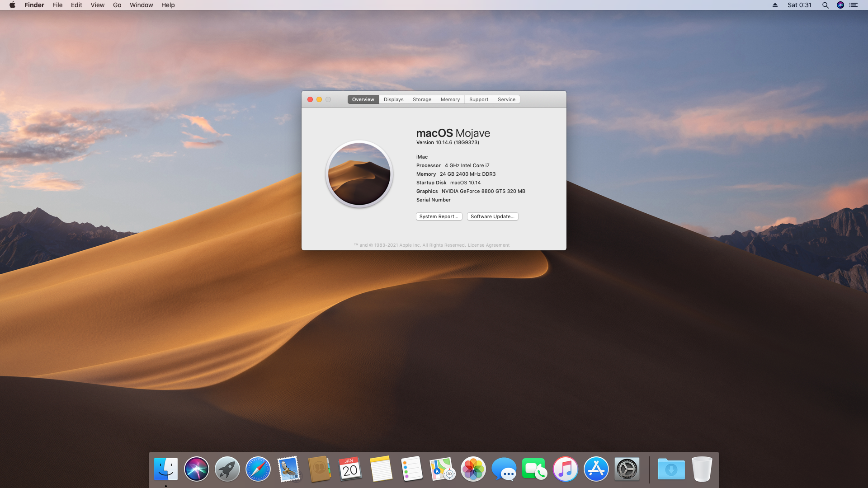Open Launchpad rocket icon

pos(227,469)
